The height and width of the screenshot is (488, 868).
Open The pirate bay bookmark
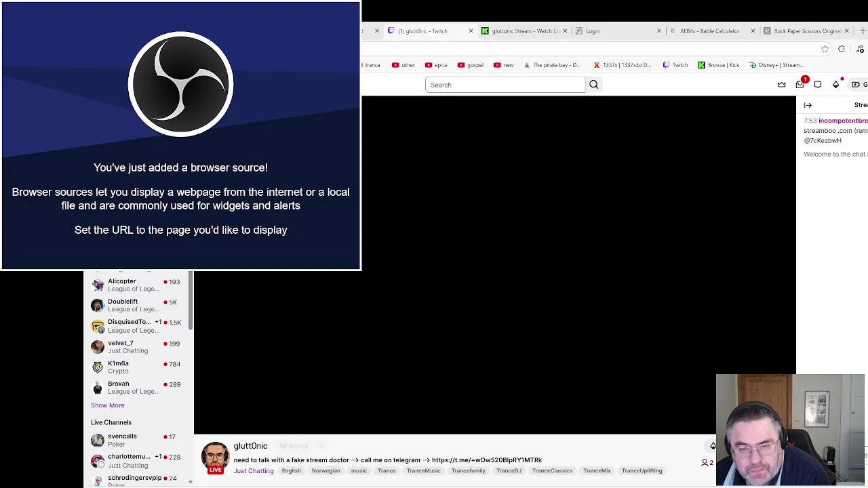coord(552,65)
